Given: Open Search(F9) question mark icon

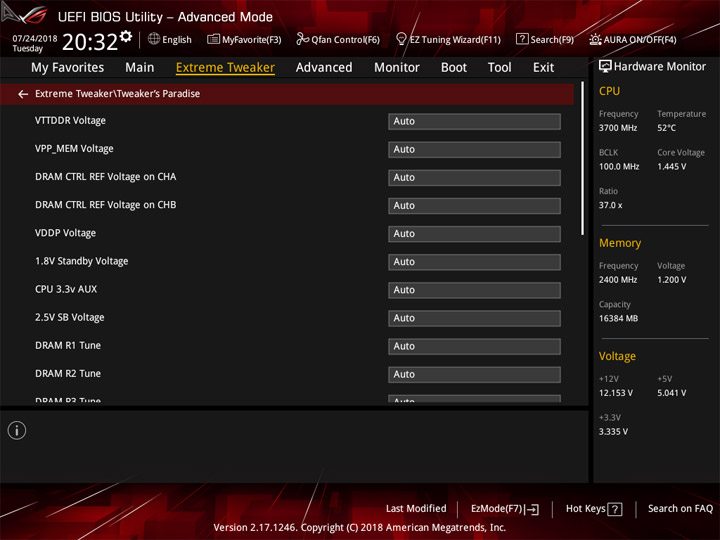Looking at the screenshot, I should (522, 39).
